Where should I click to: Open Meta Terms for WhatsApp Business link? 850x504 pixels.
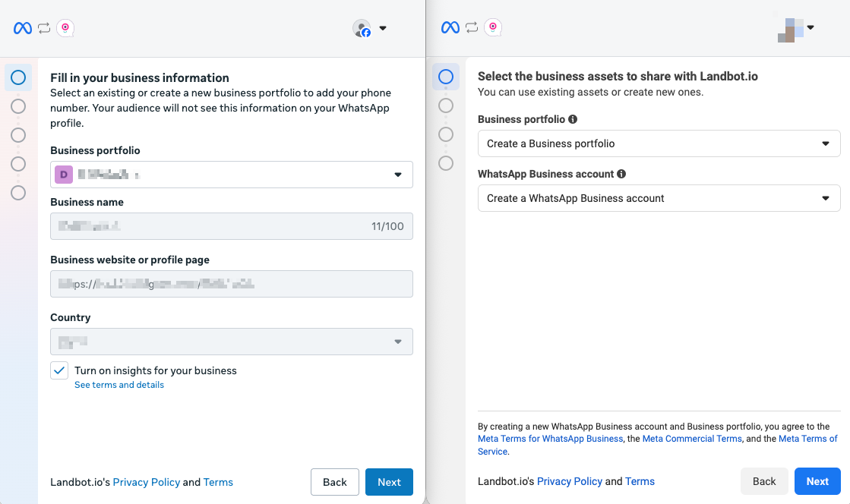pyautogui.click(x=550, y=439)
